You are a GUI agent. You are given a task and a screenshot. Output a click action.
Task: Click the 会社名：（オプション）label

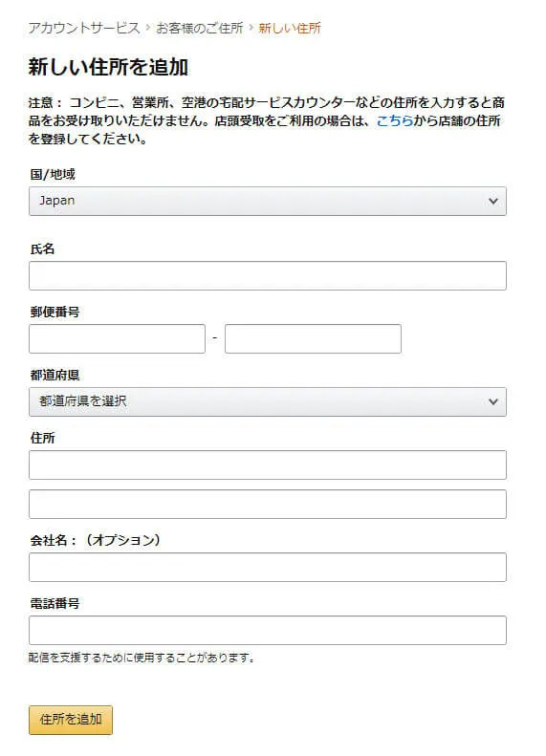tap(95, 540)
